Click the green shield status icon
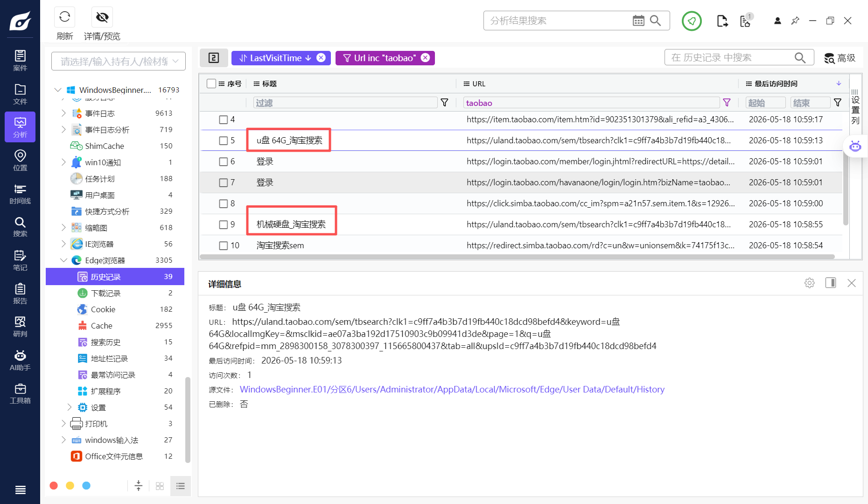Screen dimensions: 868x504 coord(692,21)
